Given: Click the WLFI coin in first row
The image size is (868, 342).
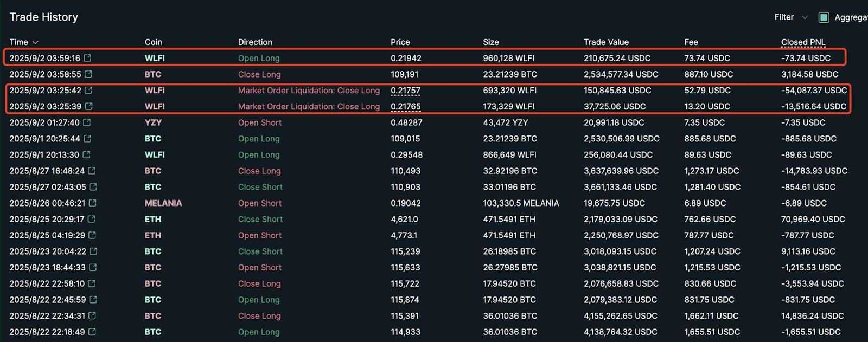Looking at the screenshot, I should [155, 58].
